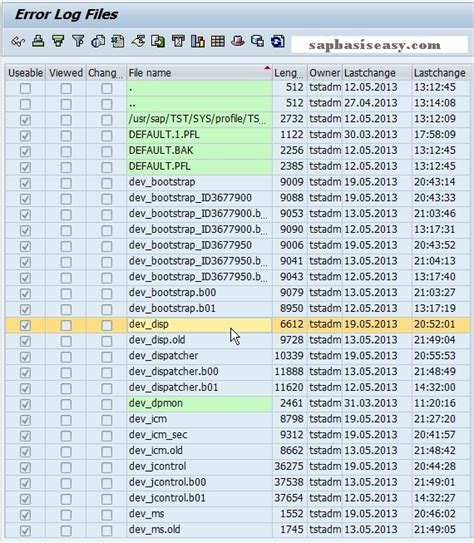The image size is (474, 543).
Task: Select the dev_bootstrap.b00 file name
Action: (172, 293)
